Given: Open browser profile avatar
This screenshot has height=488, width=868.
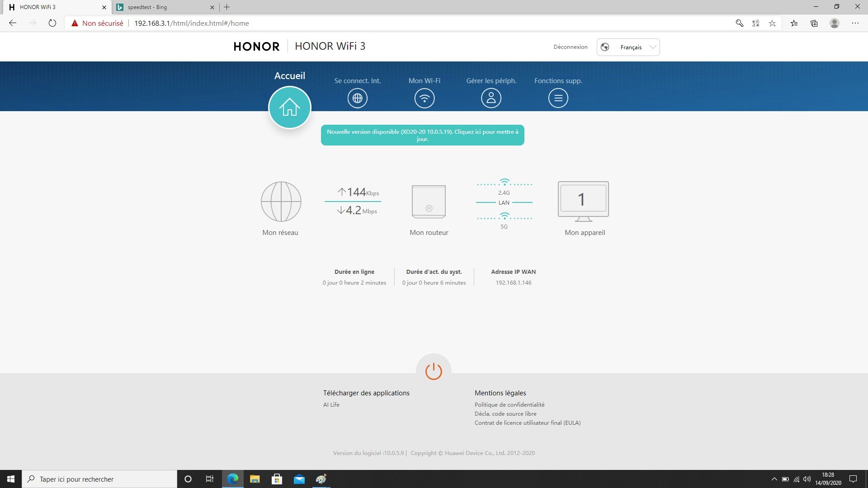Looking at the screenshot, I should (x=835, y=23).
